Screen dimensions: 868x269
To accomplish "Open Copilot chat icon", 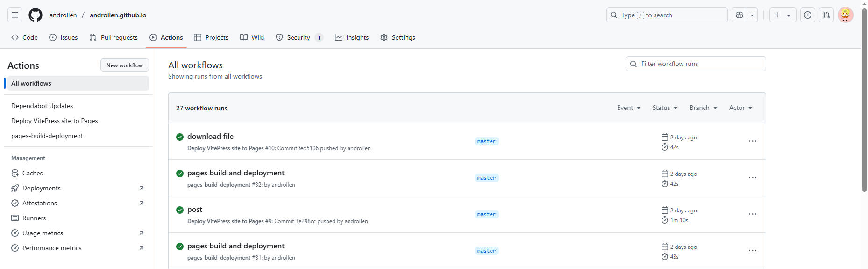I will (740, 15).
